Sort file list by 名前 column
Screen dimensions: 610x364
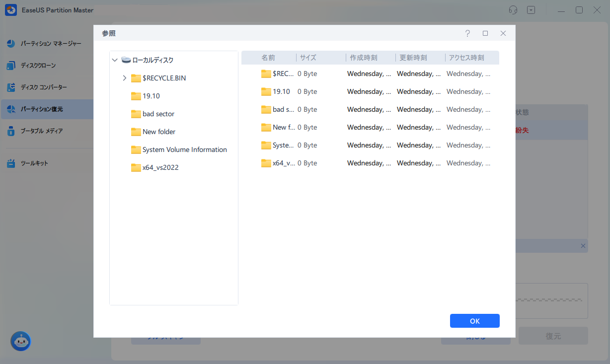coord(268,58)
